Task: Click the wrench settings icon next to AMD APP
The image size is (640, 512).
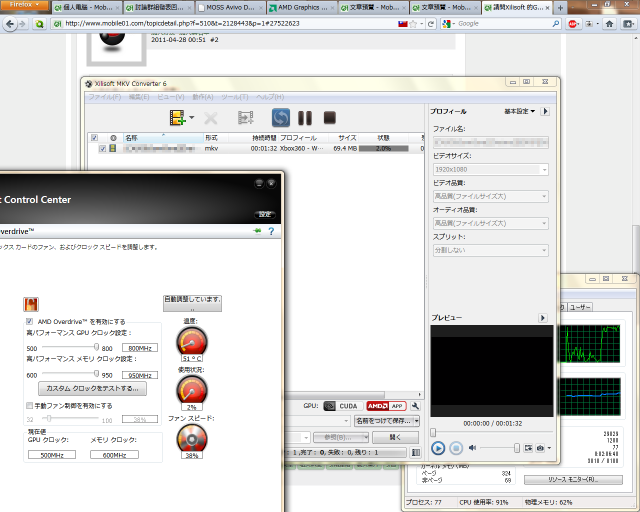Action: point(415,406)
